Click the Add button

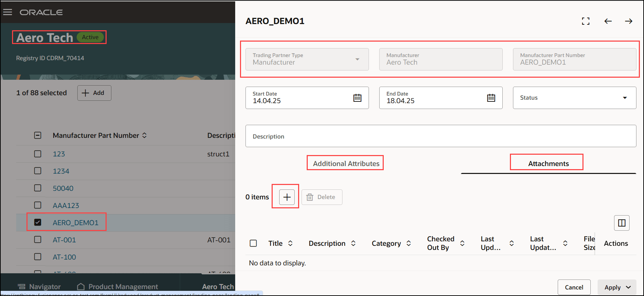point(94,93)
